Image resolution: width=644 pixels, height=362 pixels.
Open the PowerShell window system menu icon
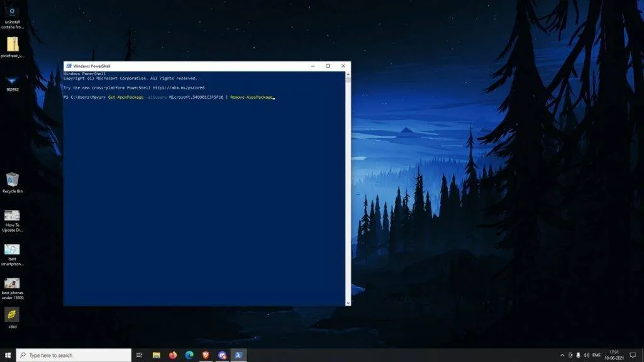click(68, 65)
